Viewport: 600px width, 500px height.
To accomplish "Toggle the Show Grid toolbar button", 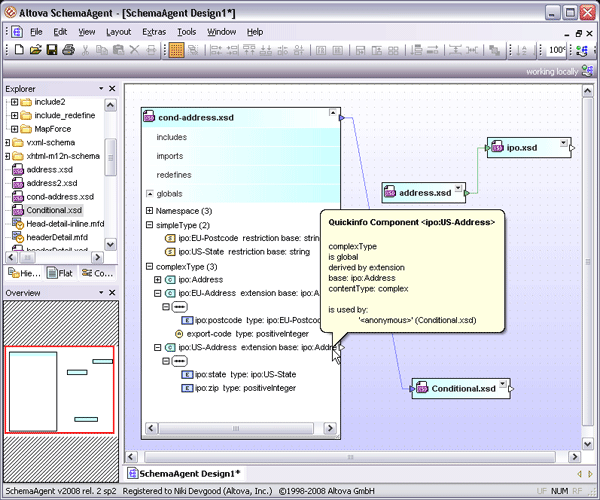I will point(176,50).
